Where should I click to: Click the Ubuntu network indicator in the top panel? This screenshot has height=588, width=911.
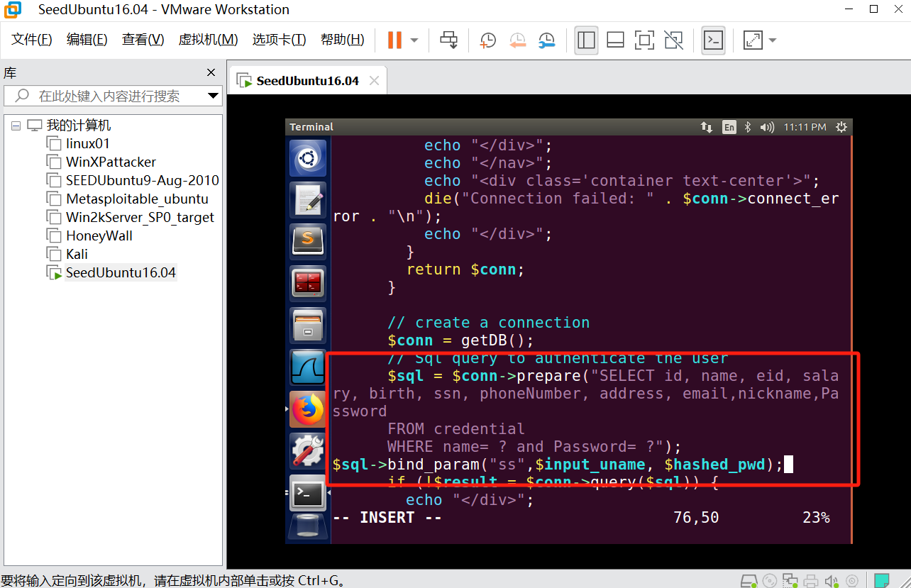click(707, 127)
